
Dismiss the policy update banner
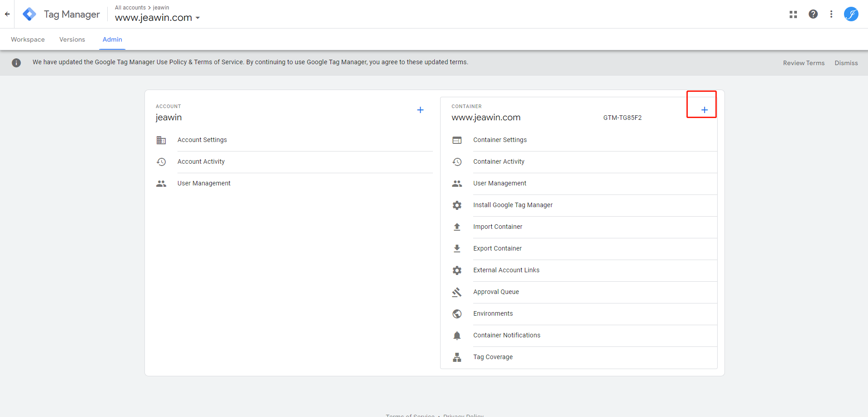(846, 63)
